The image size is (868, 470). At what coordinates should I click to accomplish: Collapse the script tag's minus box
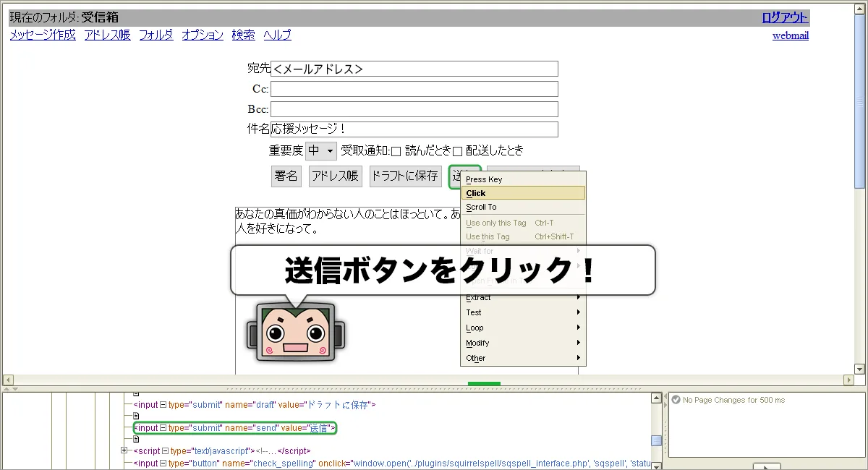tap(165, 450)
